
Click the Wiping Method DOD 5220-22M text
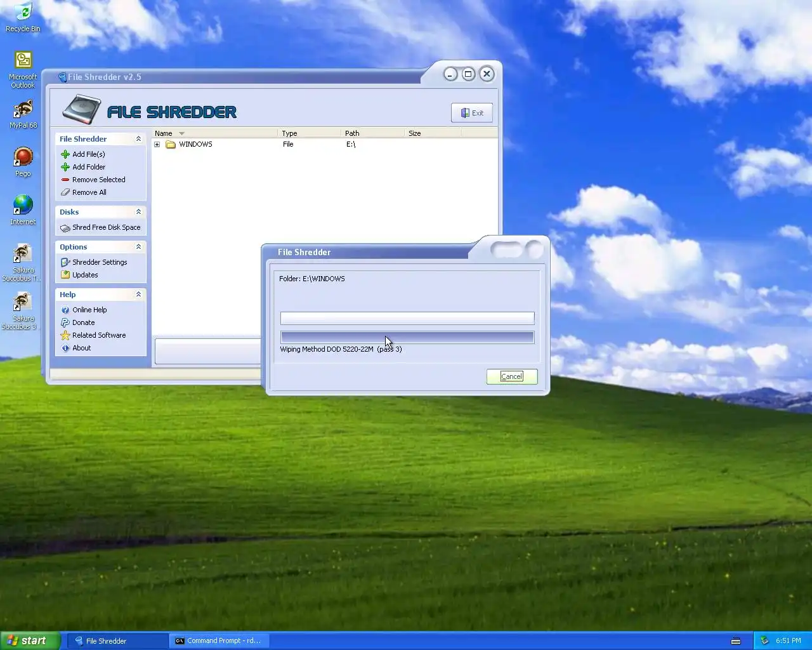[x=327, y=349]
